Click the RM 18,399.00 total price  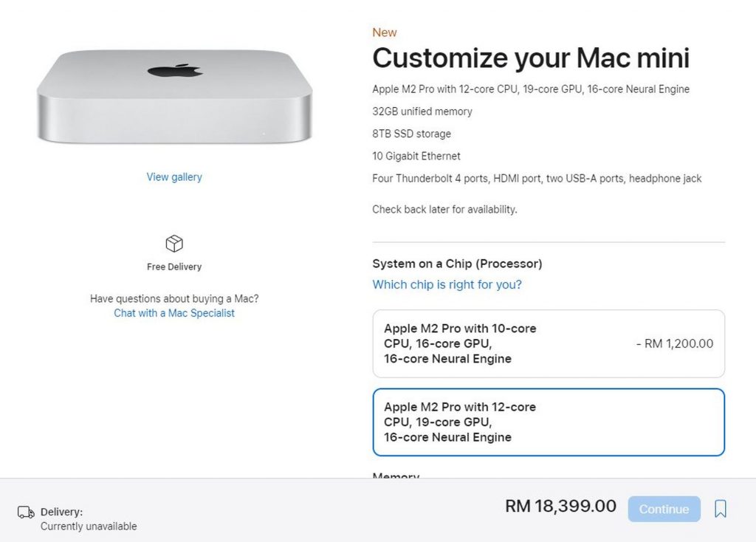click(561, 506)
